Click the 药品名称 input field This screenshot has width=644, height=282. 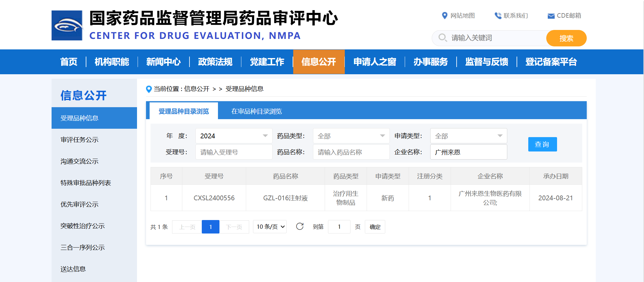coord(351,152)
